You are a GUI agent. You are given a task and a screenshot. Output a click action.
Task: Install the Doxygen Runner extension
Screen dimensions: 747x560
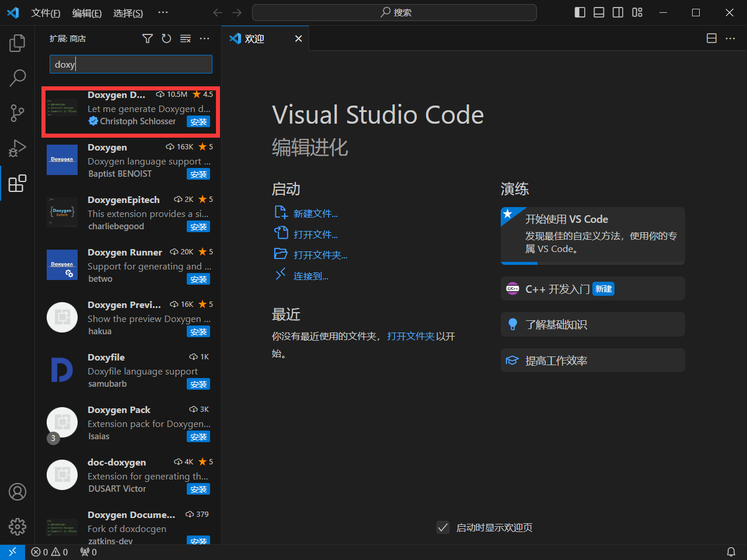198,279
